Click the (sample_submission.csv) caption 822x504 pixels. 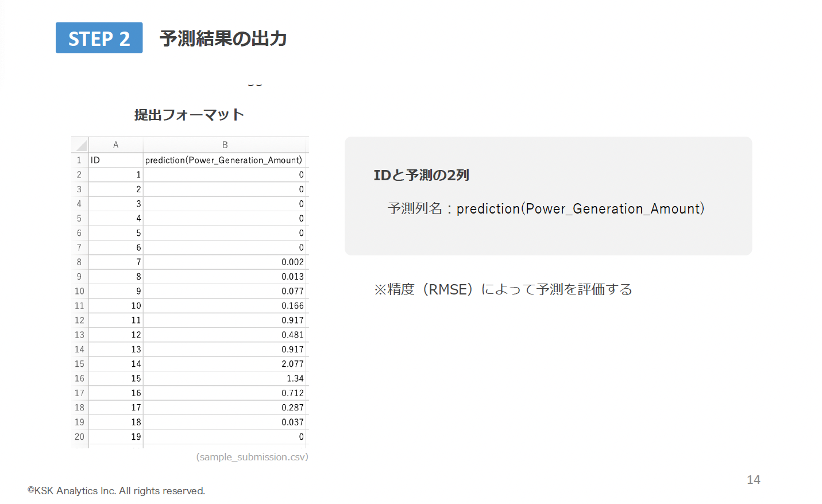pos(252,457)
